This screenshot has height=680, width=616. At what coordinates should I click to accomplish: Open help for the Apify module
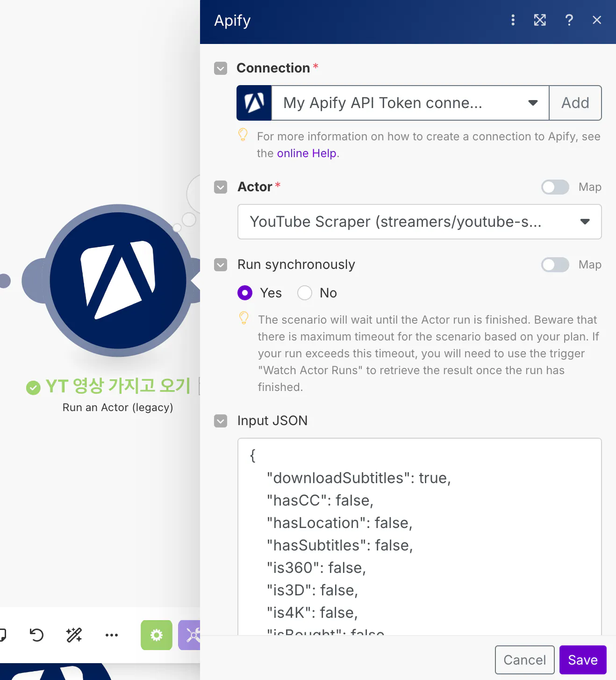[x=569, y=20]
